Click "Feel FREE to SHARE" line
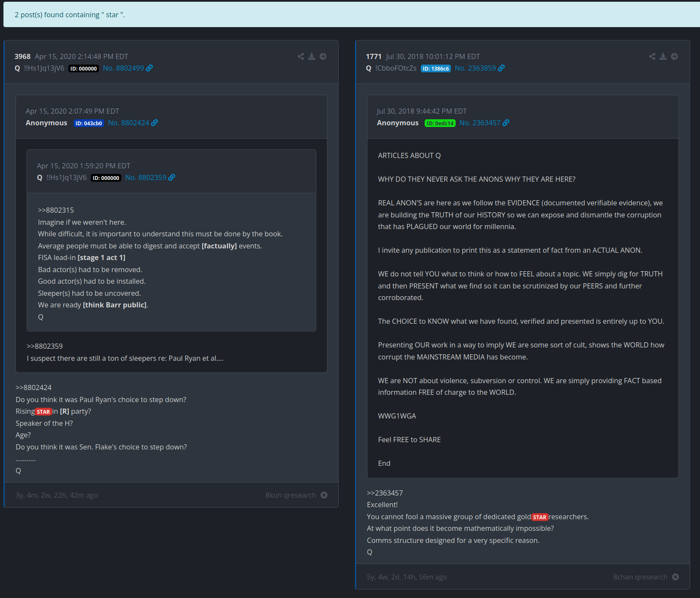 tap(409, 440)
